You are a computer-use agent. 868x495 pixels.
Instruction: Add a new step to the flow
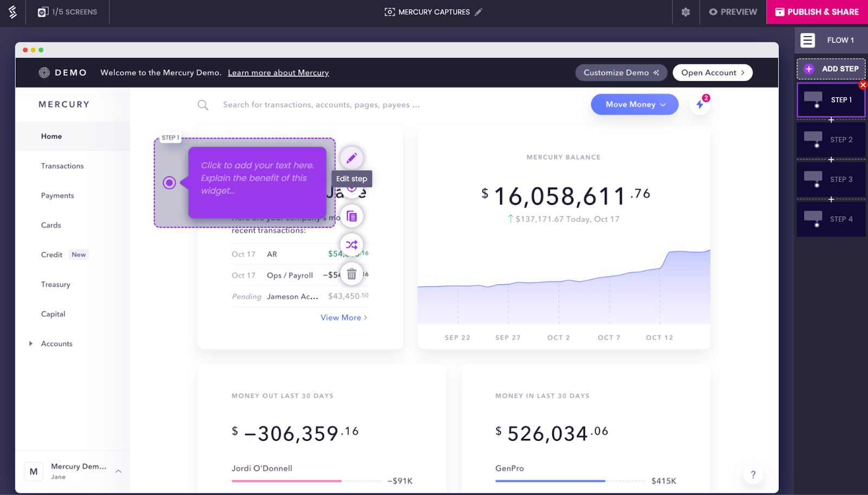click(x=831, y=69)
